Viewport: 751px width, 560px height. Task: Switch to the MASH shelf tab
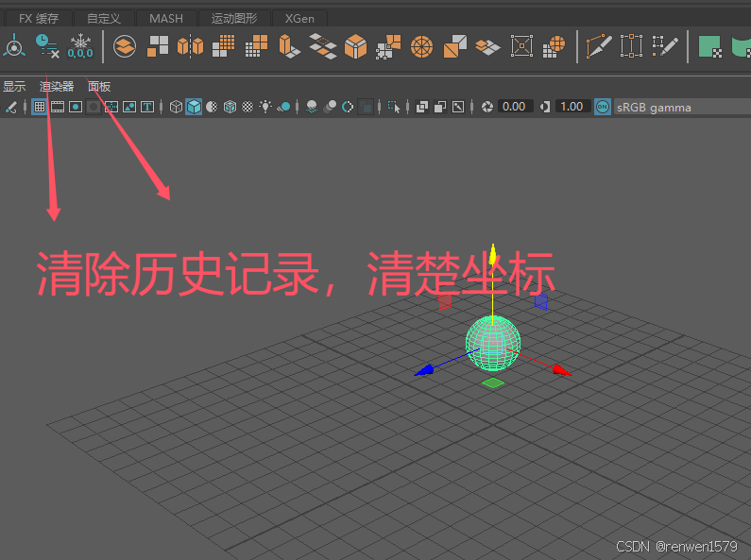point(166,18)
